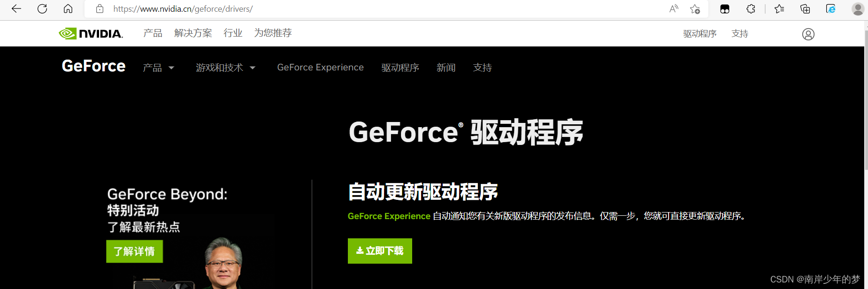Go back with the browser back arrow
This screenshot has height=289, width=868.
click(x=16, y=9)
